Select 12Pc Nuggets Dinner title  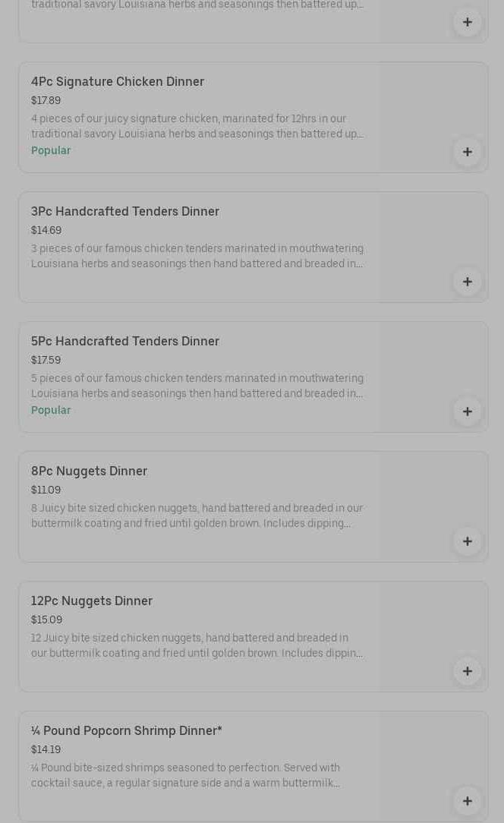[x=92, y=601]
